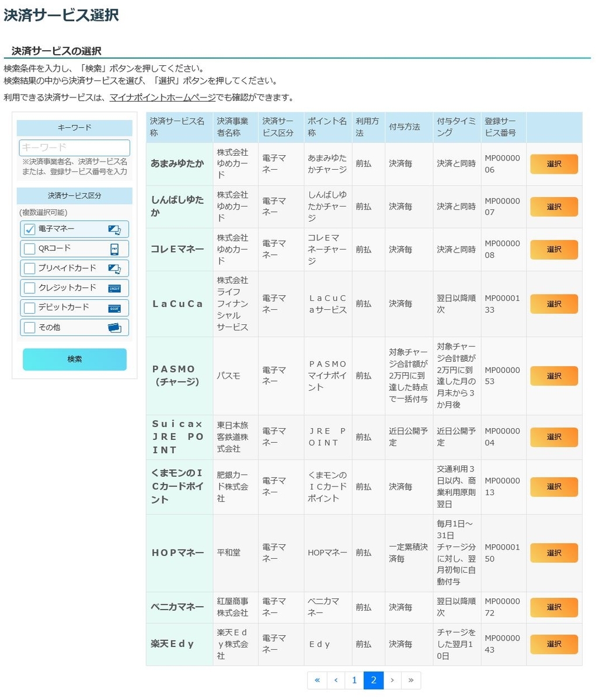Screen dimensions: 596x700
Task: Click the QRコード phone icon
Action: point(114,249)
